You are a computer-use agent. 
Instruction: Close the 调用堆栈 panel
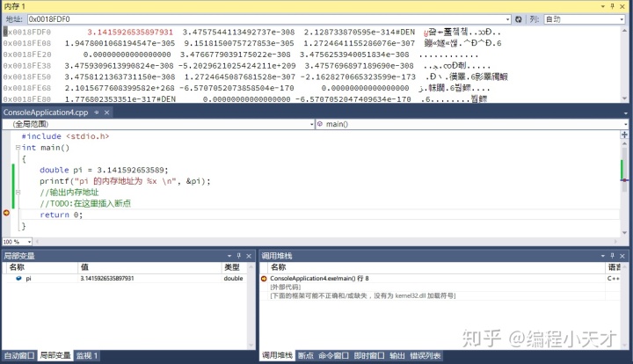[622, 256]
